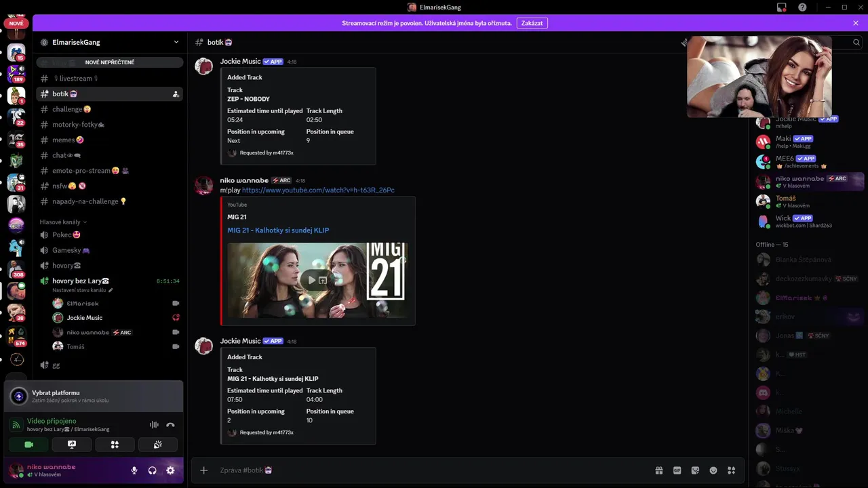Switch to memes channel

110,140
